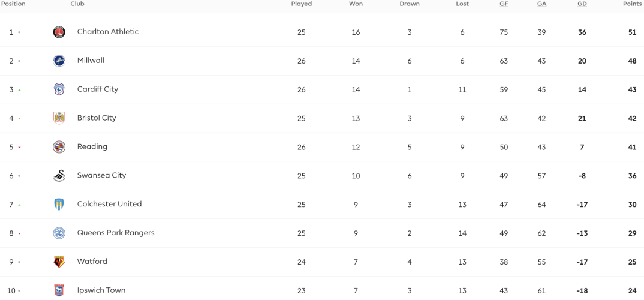The width and height of the screenshot is (644, 300).
Task: Click the Swansea City swan logo
Action: tap(59, 175)
